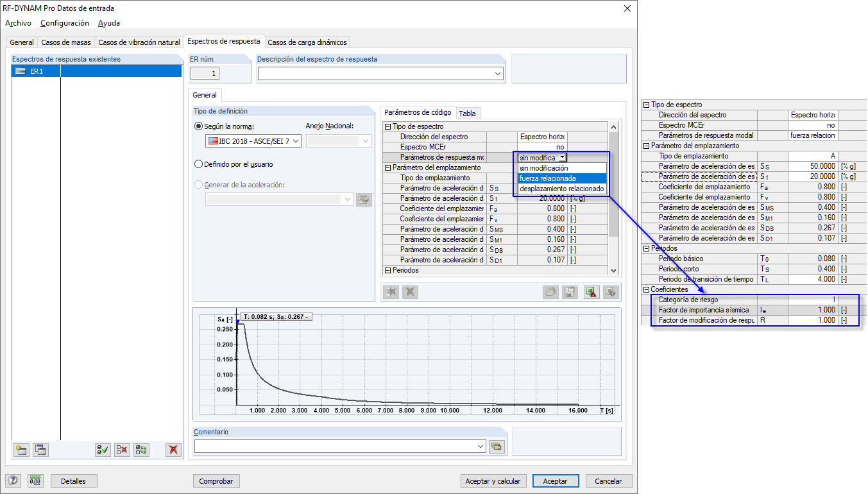Click the Aceptar button
Image resolution: width=868 pixels, height=494 pixels.
pyautogui.click(x=555, y=481)
